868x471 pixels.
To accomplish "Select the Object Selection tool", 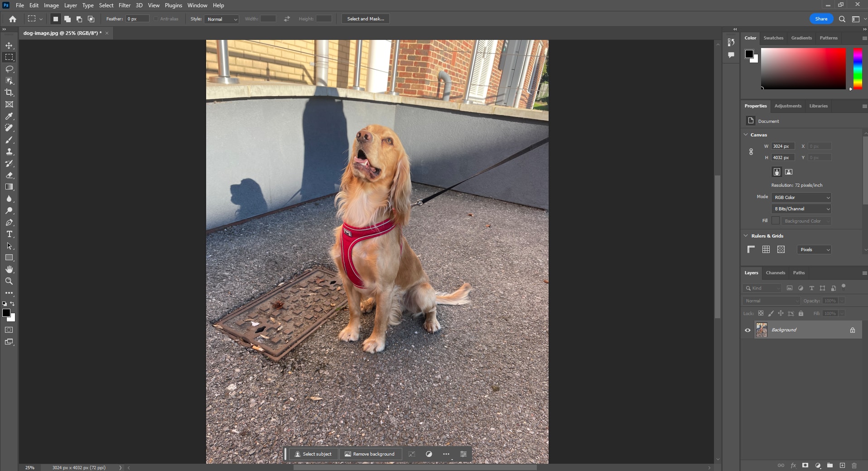I will click(x=9, y=81).
